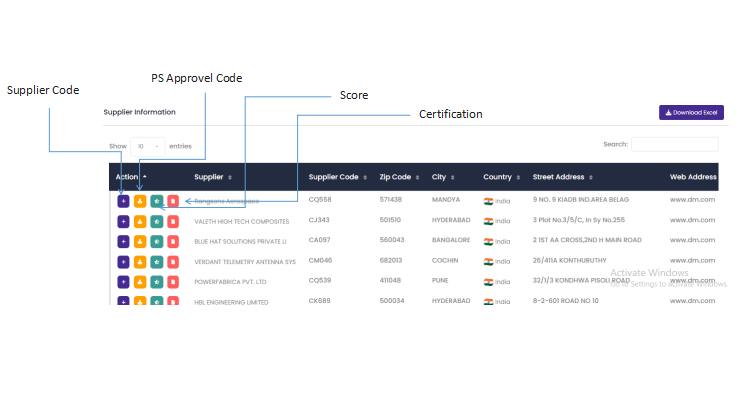
Task: Sort table by City column
Action: pos(443,177)
